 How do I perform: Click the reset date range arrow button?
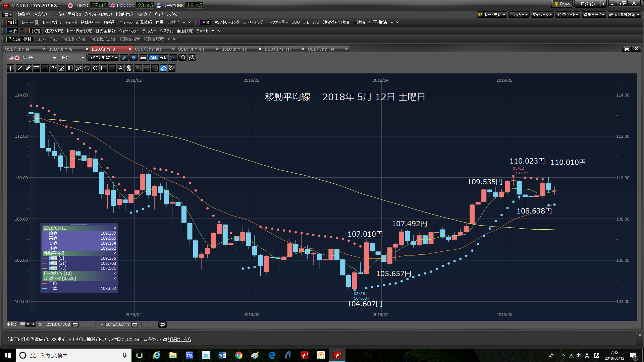tap(162, 324)
